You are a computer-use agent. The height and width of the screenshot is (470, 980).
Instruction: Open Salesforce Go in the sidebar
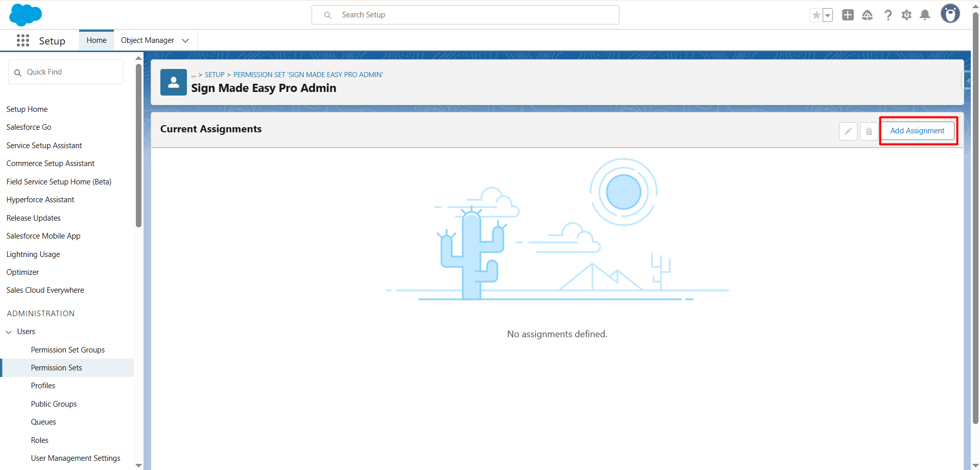pyautogui.click(x=29, y=127)
